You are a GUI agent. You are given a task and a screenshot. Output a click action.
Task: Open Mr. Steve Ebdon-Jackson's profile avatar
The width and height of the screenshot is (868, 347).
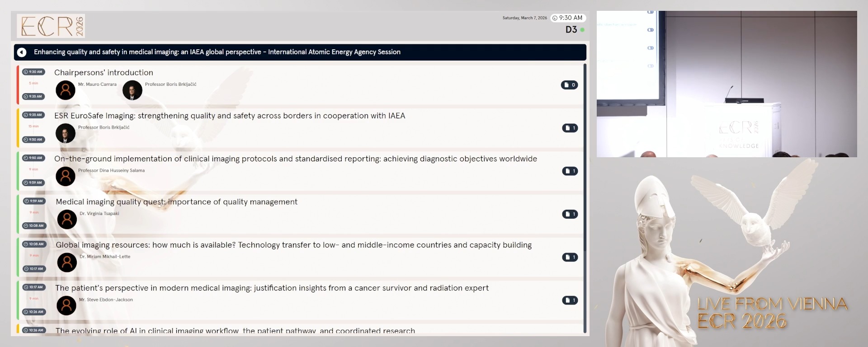[66, 306]
